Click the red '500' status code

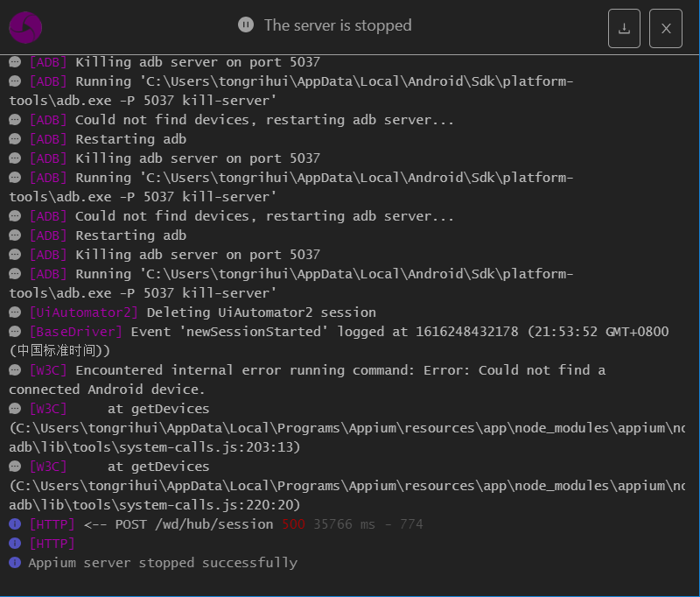(x=293, y=523)
